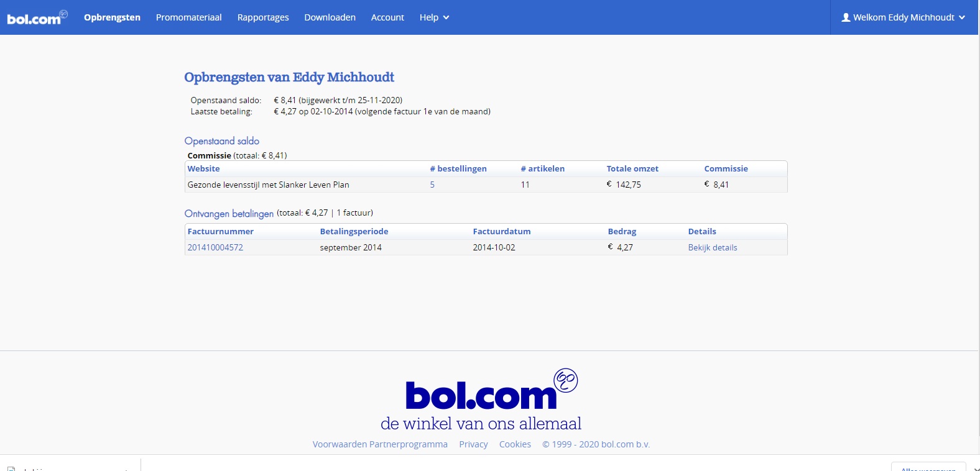
Task: Open invoice number 201410004572
Action: coord(215,247)
